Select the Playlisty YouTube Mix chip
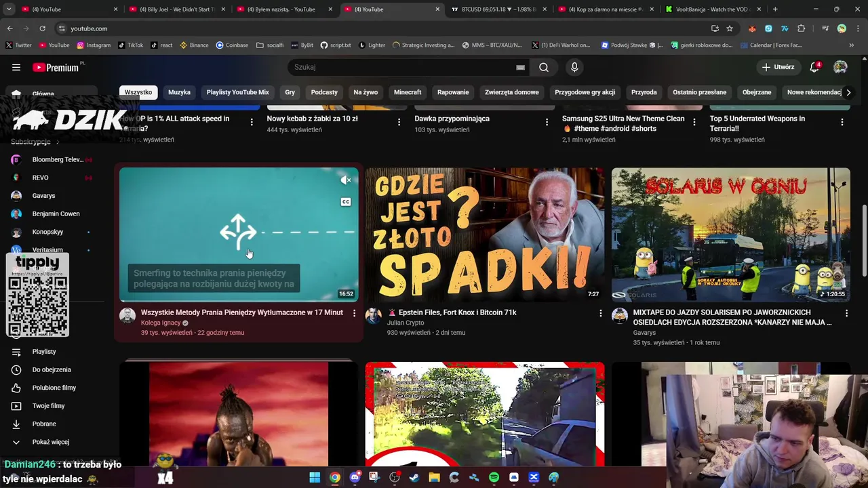Image resolution: width=868 pixels, height=488 pixels. pos(238,92)
